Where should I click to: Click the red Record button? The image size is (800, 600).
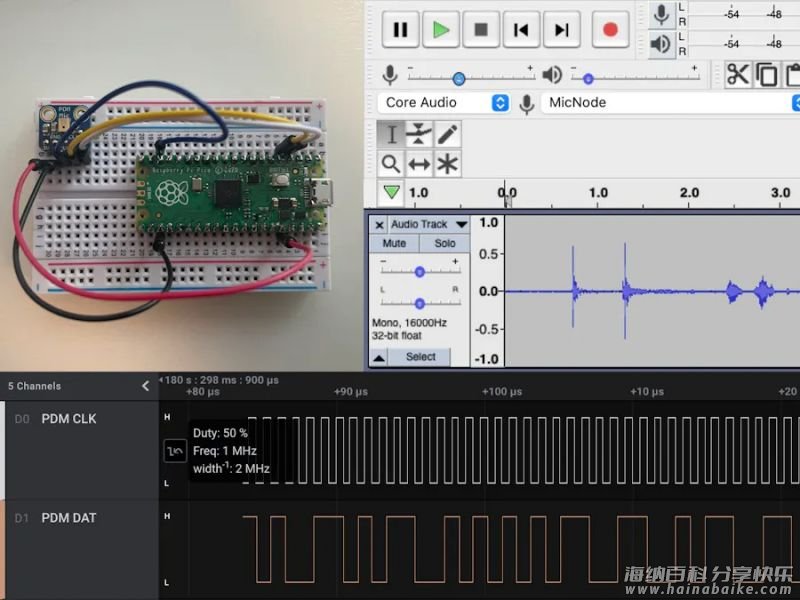(x=610, y=30)
